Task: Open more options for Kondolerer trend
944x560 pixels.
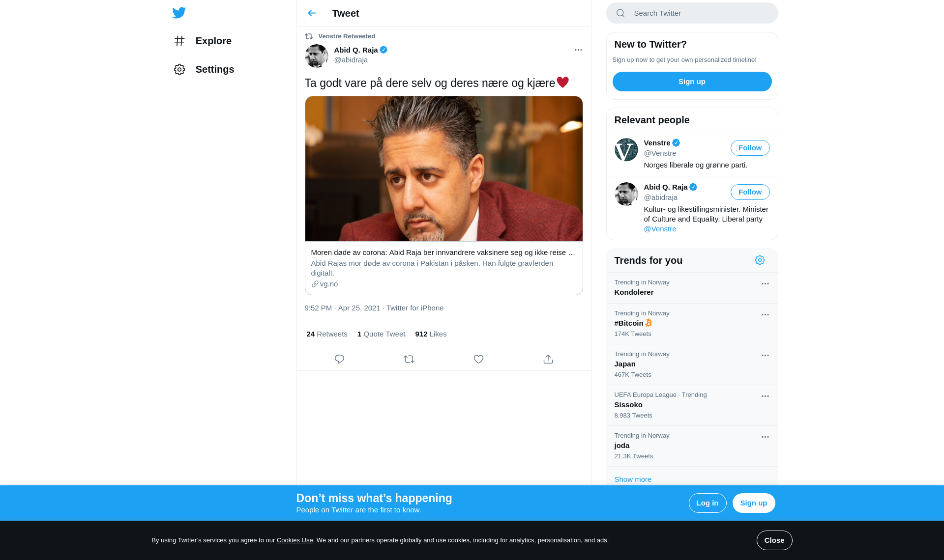Action: click(765, 284)
